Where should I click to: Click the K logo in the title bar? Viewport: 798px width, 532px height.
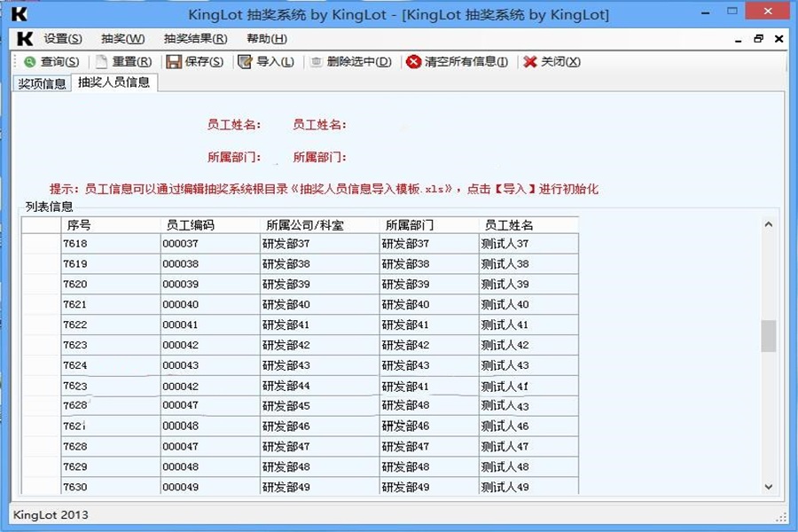click(x=19, y=14)
